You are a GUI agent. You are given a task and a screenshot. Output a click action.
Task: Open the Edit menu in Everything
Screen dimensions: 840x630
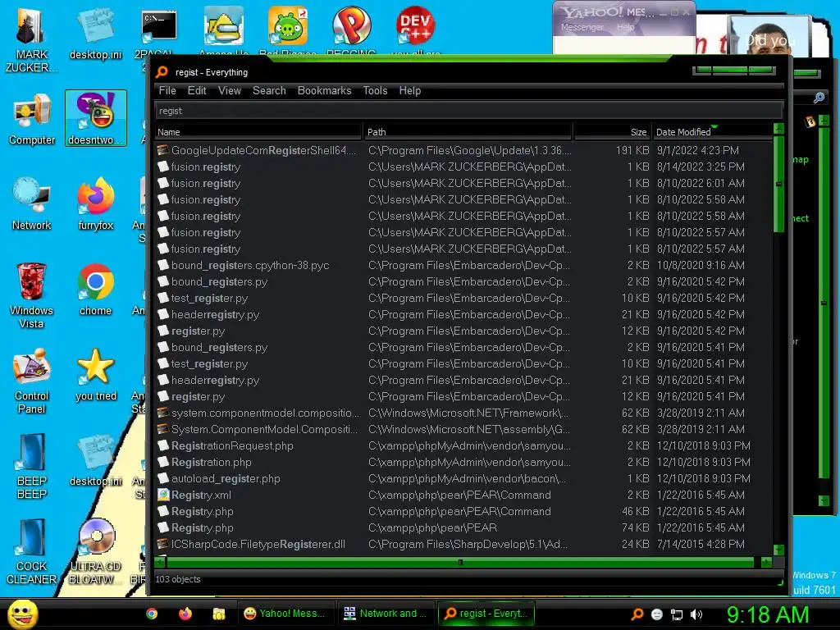[x=197, y=90]
